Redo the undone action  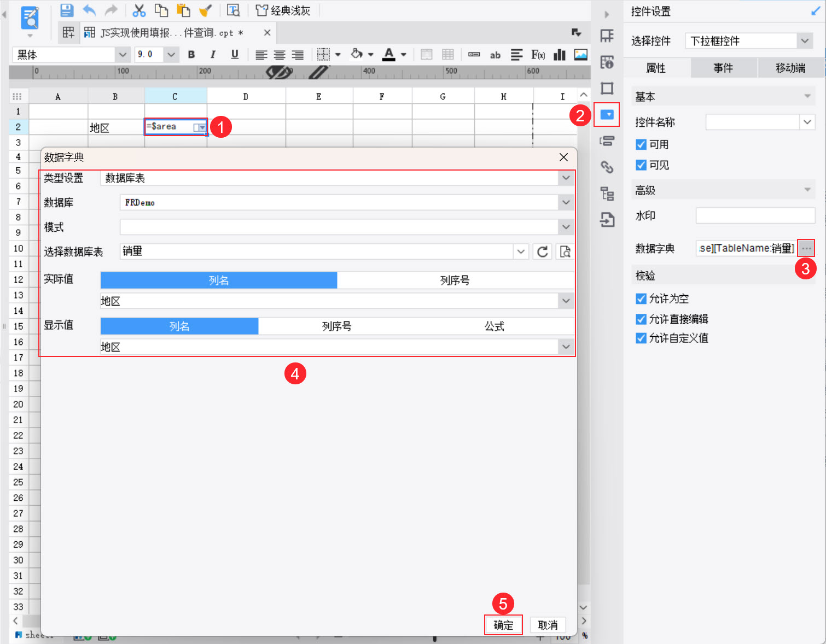point(111,10)
